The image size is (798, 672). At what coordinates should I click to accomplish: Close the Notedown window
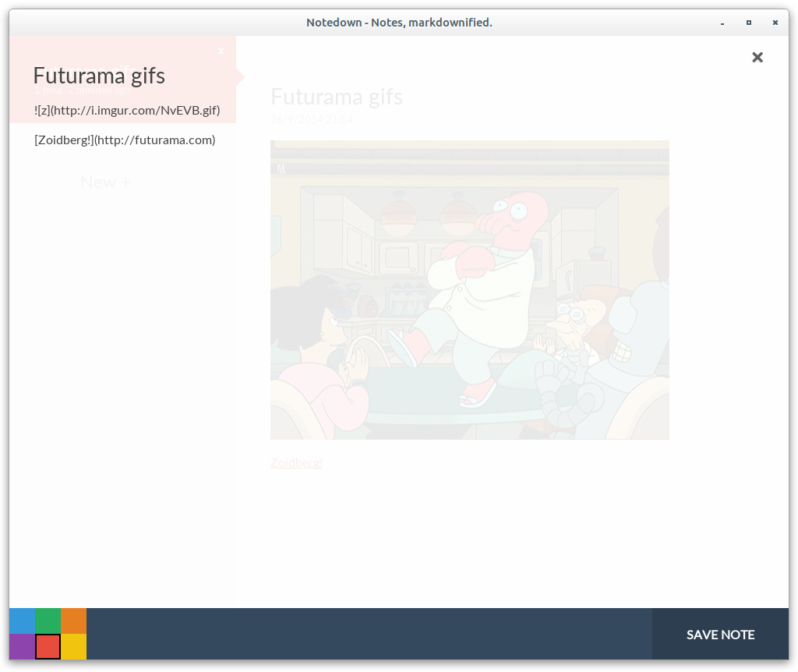(x=775, y=23)
